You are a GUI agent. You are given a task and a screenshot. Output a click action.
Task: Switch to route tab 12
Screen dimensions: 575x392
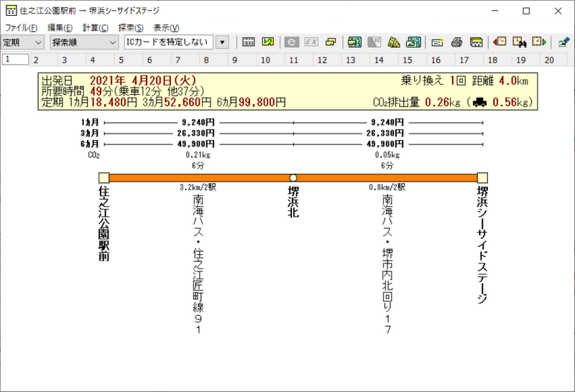[328, 60]
